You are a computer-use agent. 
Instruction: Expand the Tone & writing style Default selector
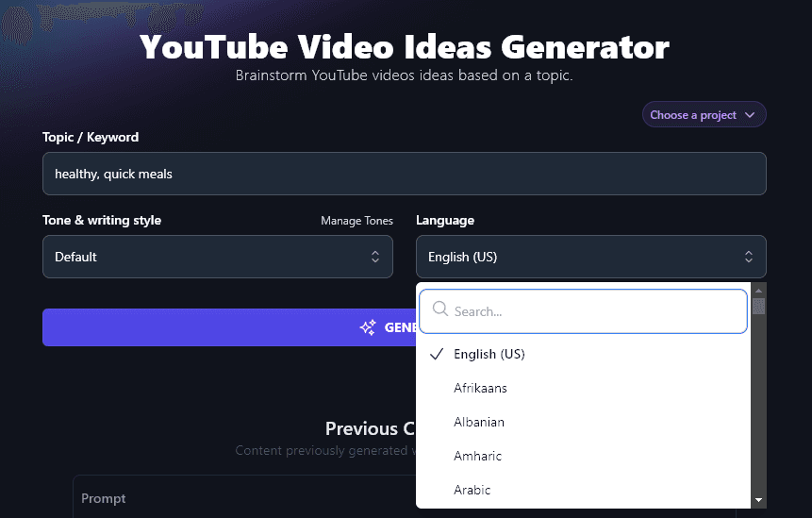coord(218,257)
